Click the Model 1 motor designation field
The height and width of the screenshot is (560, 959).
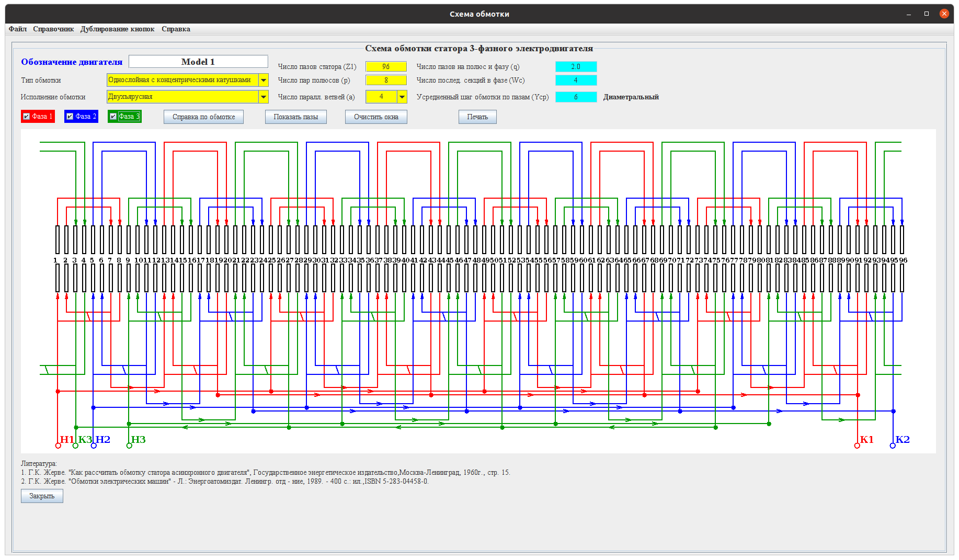pos(198,62)
